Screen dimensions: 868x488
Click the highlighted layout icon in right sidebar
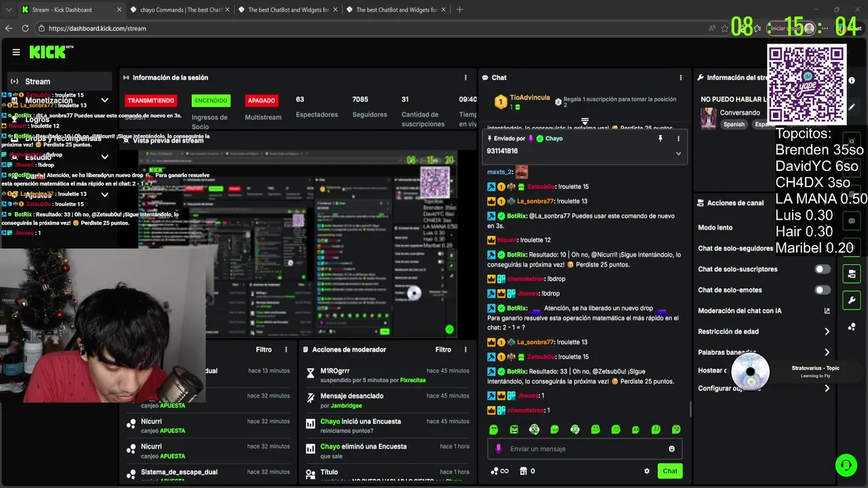[852, 274]
